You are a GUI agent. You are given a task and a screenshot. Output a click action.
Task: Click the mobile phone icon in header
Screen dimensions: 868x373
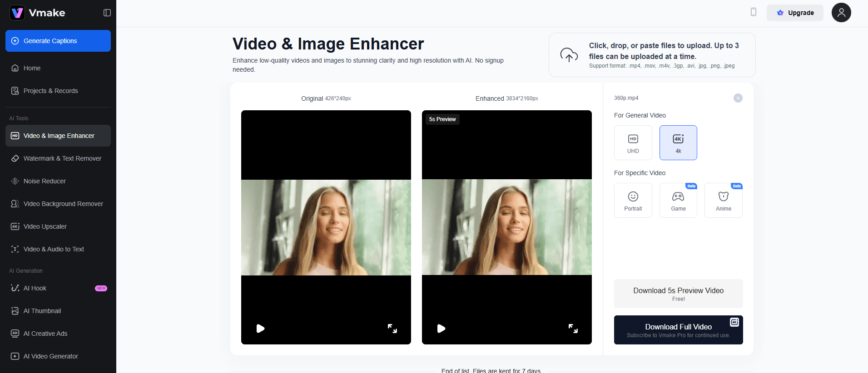tap(754, 12)
